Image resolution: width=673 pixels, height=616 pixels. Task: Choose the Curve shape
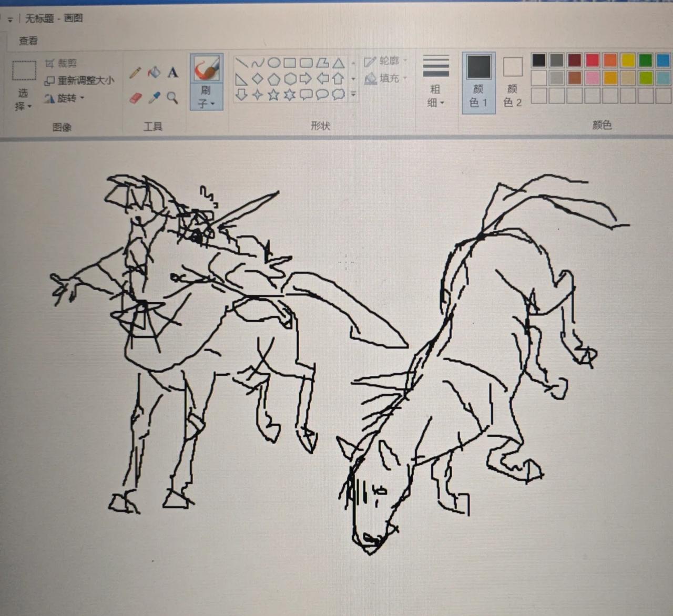pyautogui.click(x=258, y=64)
